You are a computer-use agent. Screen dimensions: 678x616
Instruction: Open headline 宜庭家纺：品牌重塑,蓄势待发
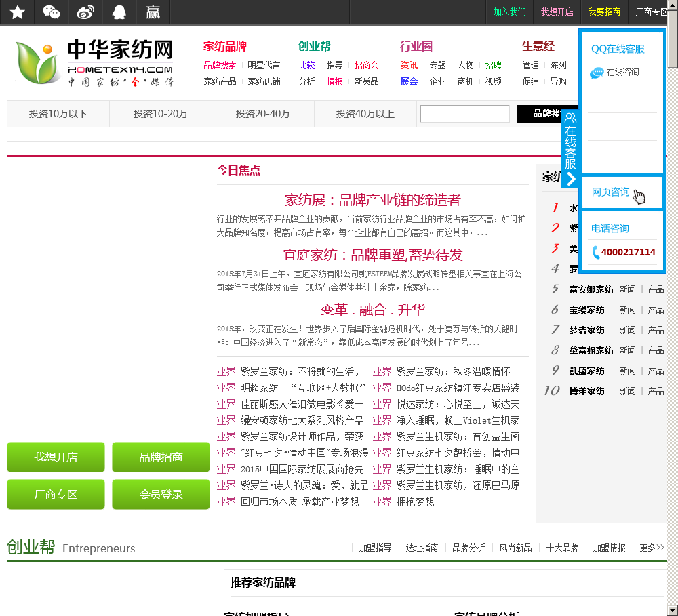coord(372,255)
